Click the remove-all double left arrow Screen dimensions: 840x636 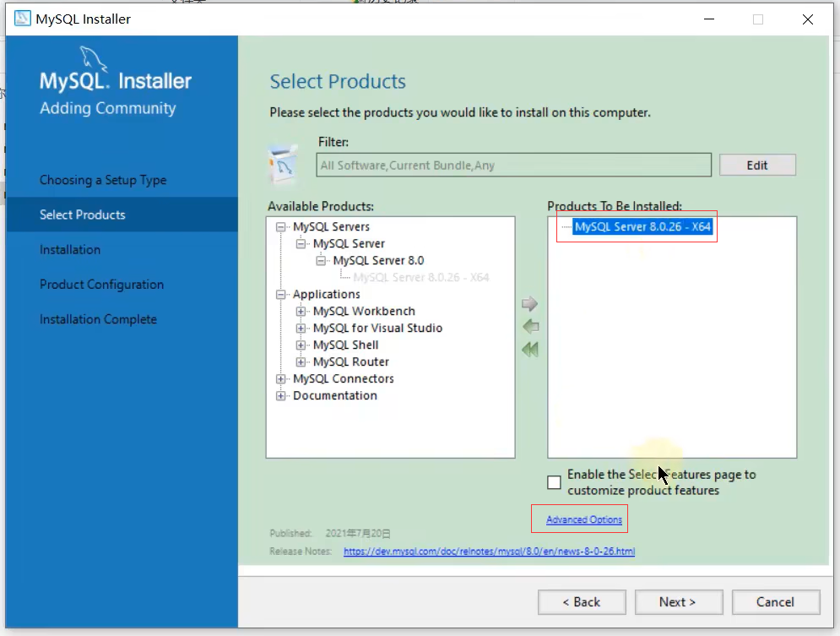pyautogui.click(x=530, y=350)
